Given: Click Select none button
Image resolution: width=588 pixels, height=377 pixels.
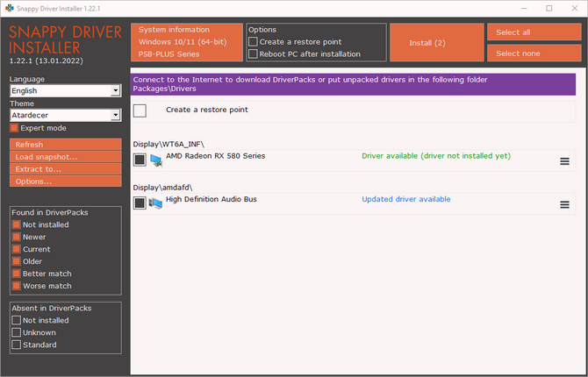Looking at the screenshot, I should click(534, 53).
